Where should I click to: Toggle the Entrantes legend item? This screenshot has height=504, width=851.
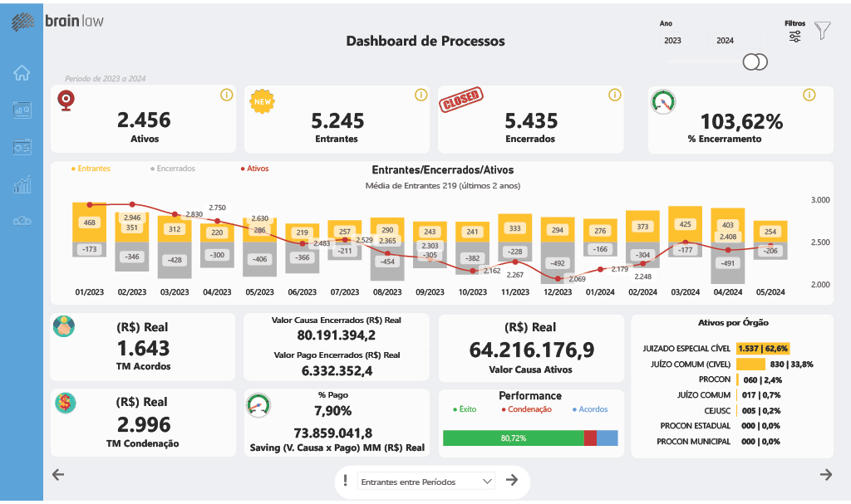[x=91, y=169]
